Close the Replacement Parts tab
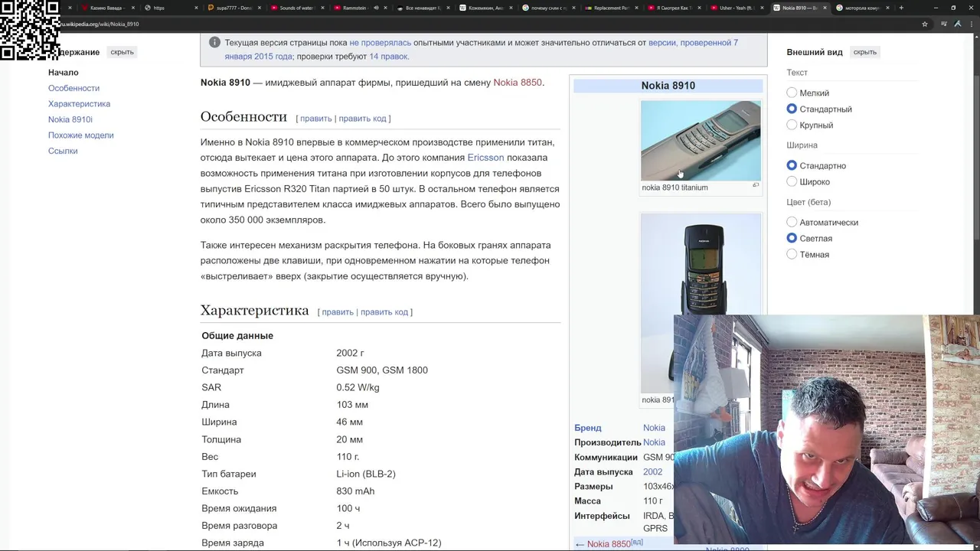980x551 pixels. pos(636,8)
